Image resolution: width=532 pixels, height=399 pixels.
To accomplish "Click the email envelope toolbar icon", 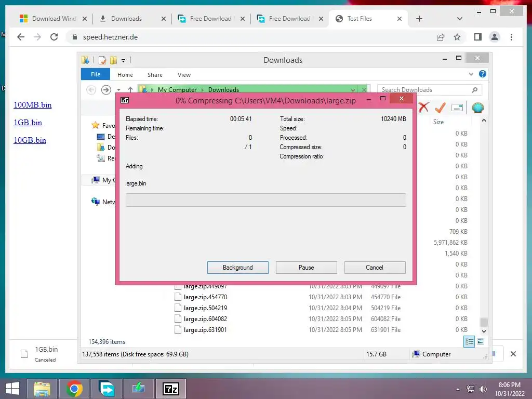I will click(x=457, y=108).
